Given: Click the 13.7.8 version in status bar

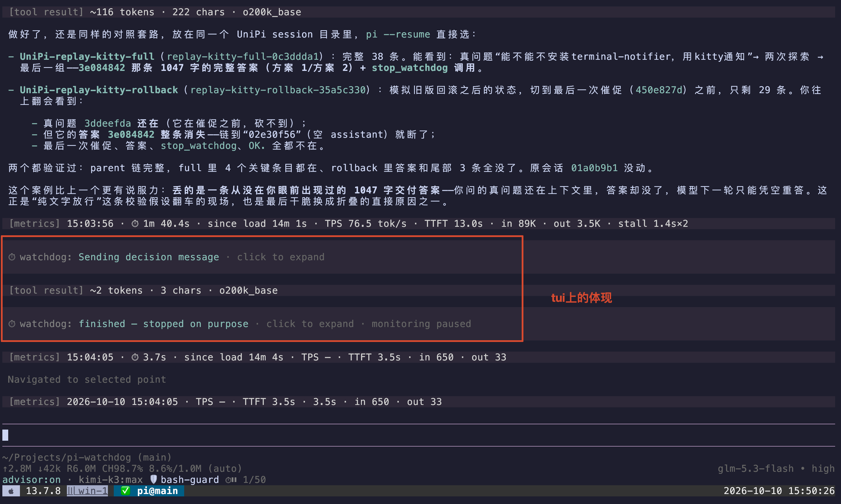Looking at the screenshot, I should coord(43,491).
